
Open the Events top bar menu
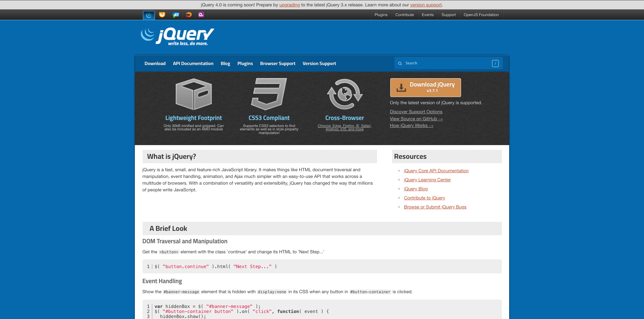(x=428, y=15)
